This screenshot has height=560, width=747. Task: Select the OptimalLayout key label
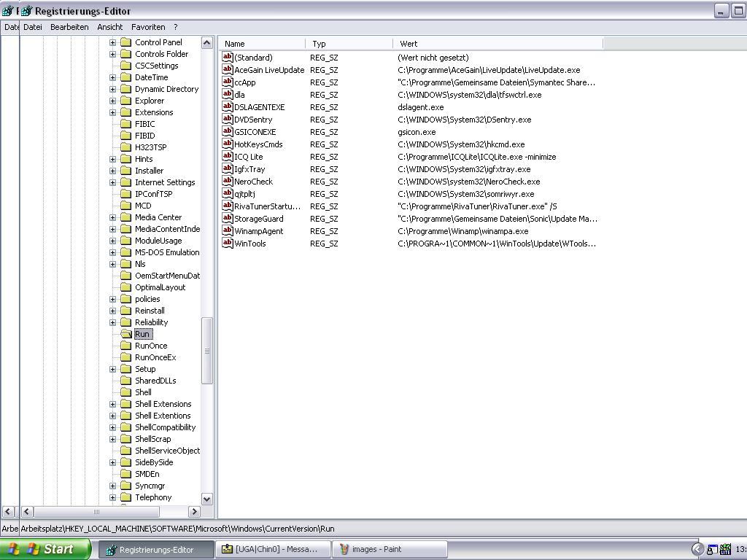tap(160, 287)
